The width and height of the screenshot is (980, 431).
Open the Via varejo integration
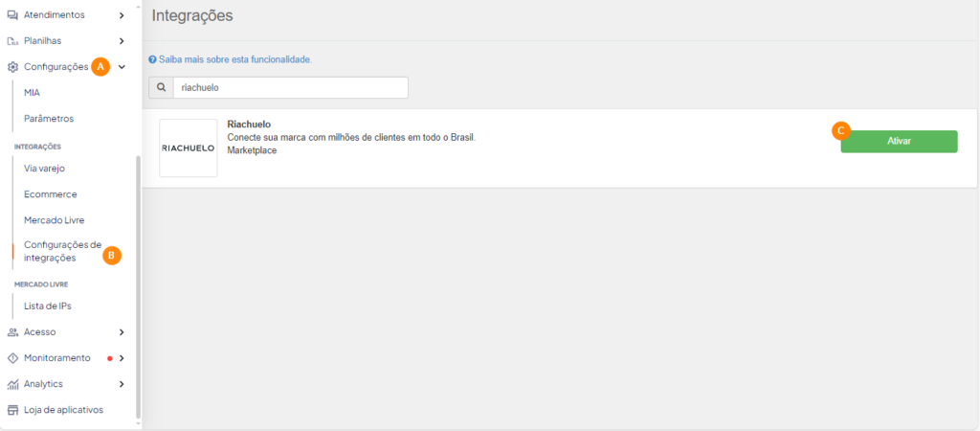coord(44,169)
